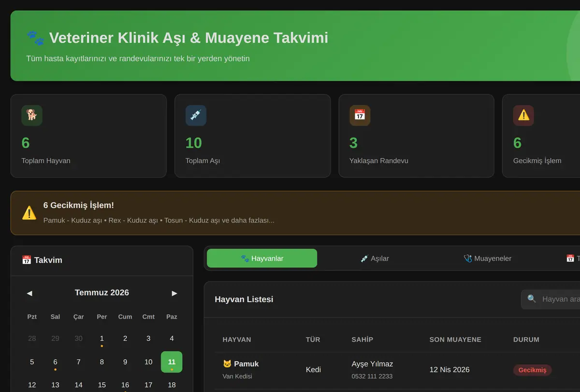Select July 6 in the calendar
Viewport: 580px width, 392px height.
click(x=55, y=362)
